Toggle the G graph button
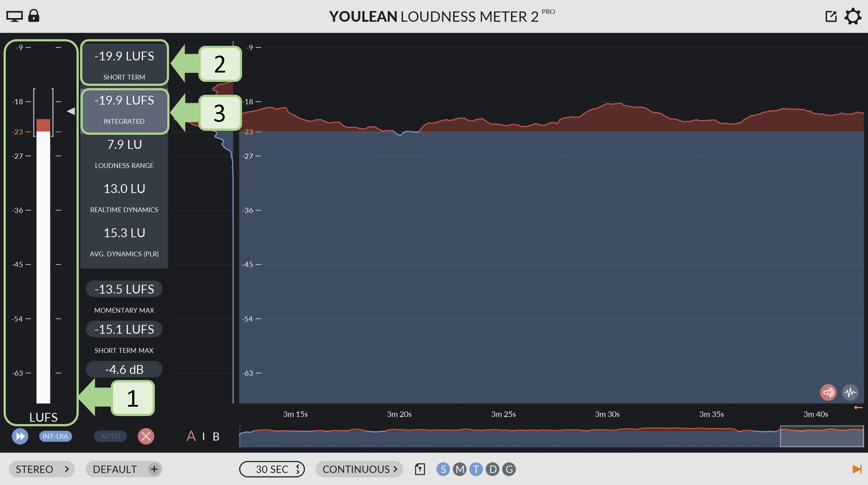The height and width of the screenshot is (485, 868). pyautogui.click(x=509, y=469)
